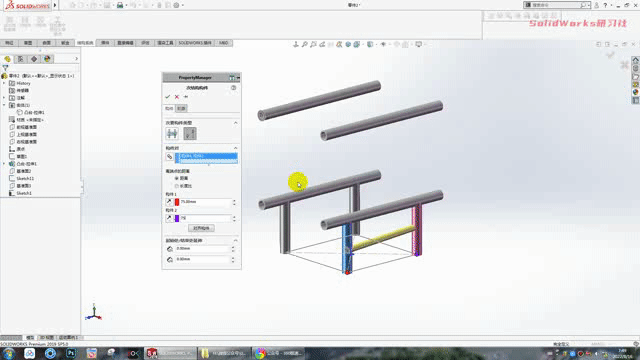Open the DisplayManager color-ball tab
The width and height of the screenshot is (640, 360).
tap(47, 59)
